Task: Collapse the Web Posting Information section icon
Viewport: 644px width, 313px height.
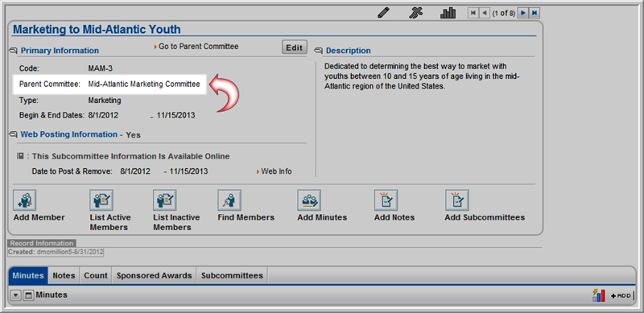Action: pyautogui.click(x=13, y=134)
